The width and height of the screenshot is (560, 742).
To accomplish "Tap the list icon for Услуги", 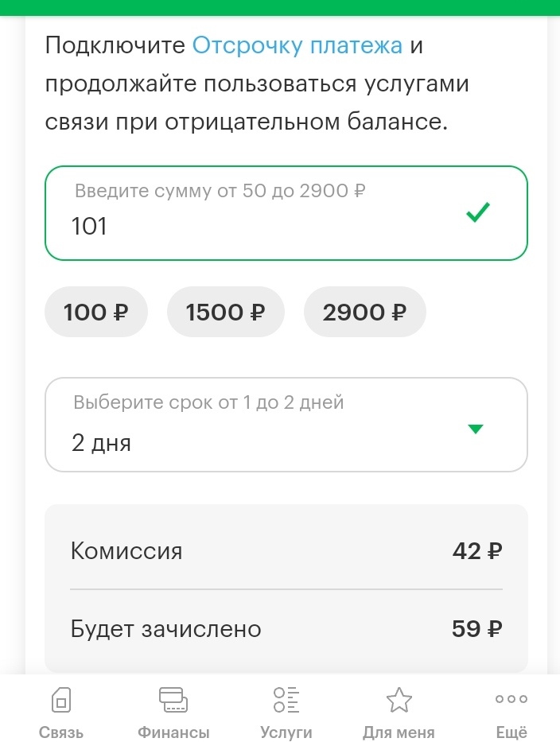I will click(286, 700).
